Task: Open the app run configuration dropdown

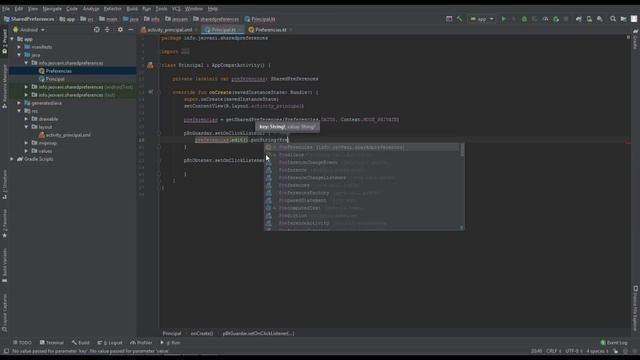Action: (x=482, y=19)
